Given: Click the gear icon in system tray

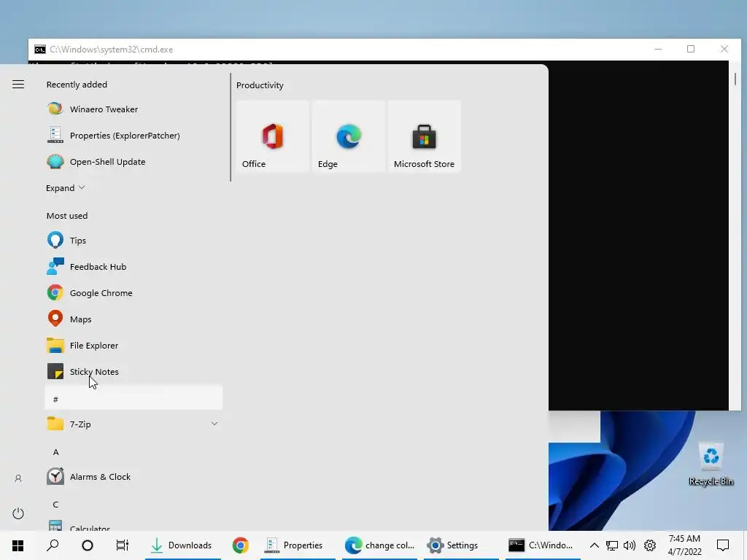Looking at the screenshot, I should (650, 545).
